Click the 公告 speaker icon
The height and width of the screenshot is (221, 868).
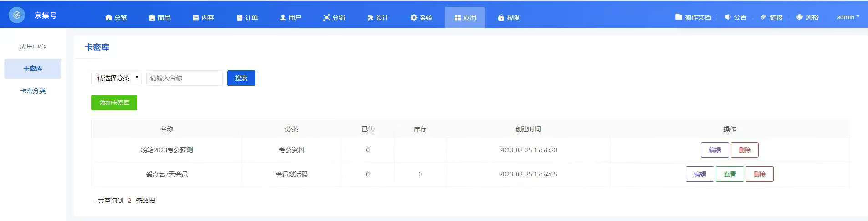pyautogui.click(x=727, y=17)
